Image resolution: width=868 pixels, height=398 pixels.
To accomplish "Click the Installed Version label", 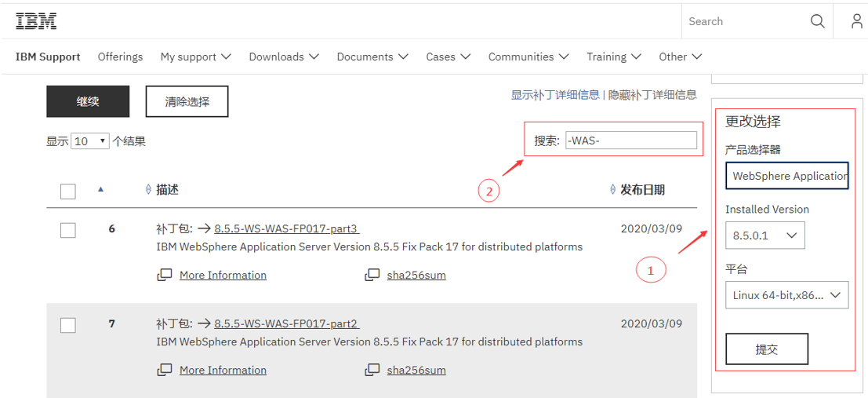I will pos(768,210).
